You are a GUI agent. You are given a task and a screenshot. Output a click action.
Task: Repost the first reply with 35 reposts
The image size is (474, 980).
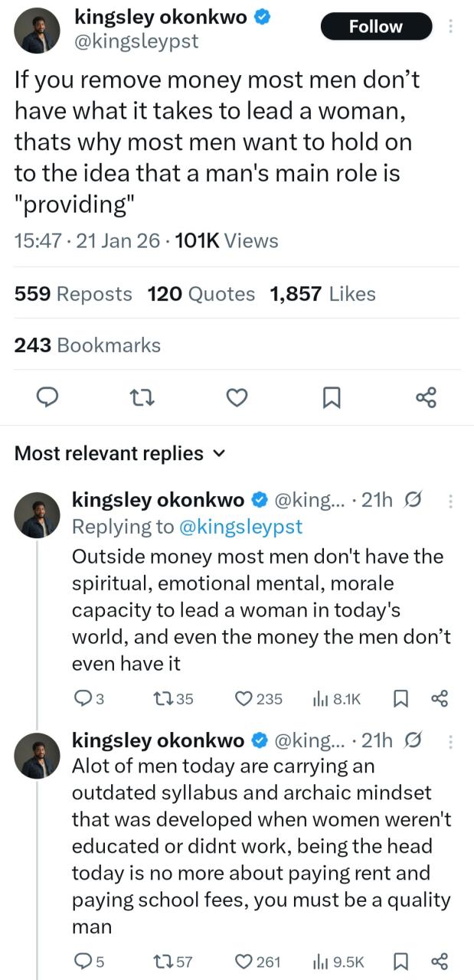(x=162, y=698)
